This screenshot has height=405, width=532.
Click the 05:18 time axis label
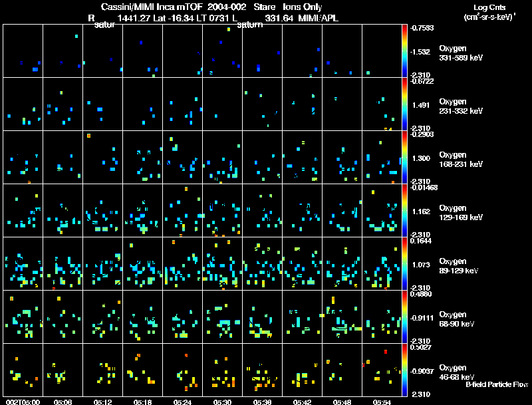pyautogui.click(x=142, y=402)
